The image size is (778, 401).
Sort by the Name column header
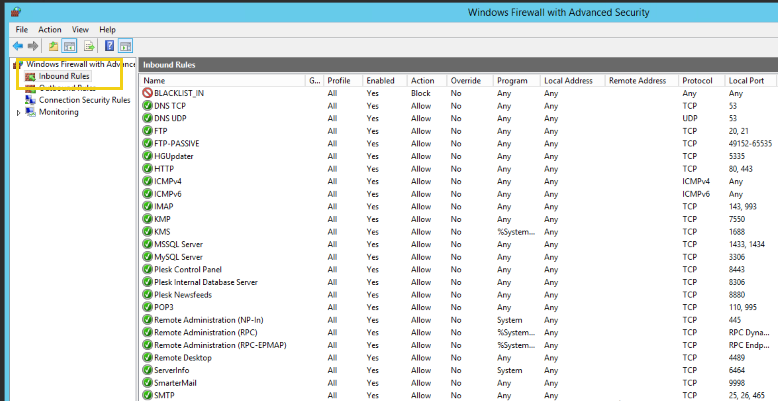[223, 80]
